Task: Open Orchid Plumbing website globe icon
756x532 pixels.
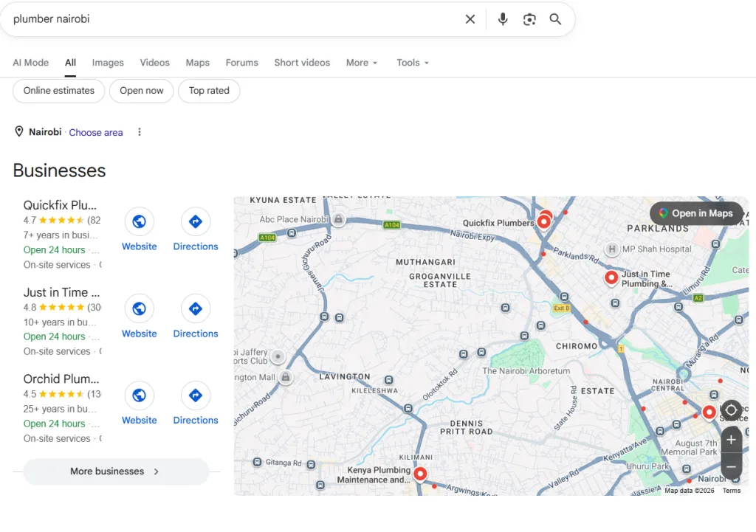Action: 140,395
